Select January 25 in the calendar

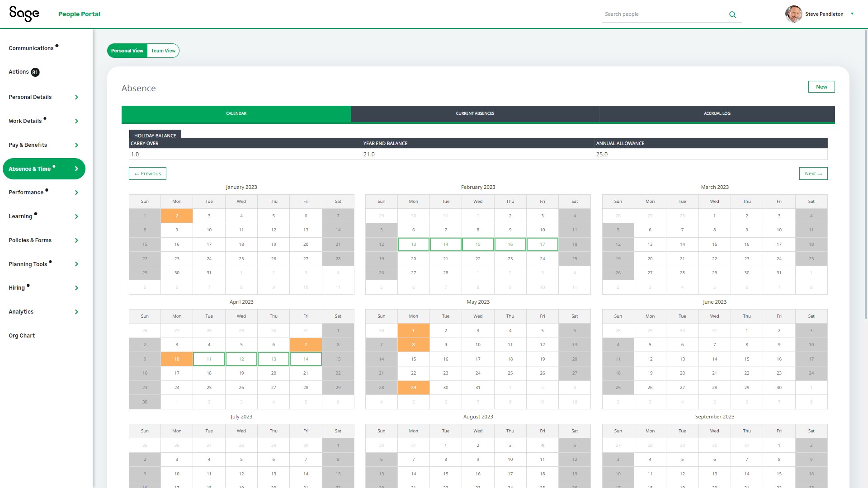(241, 259)
